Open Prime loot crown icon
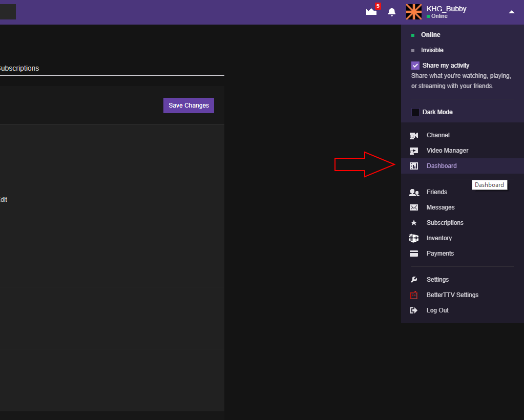Viewport: 524px width, 420px height. click(371, 12)
